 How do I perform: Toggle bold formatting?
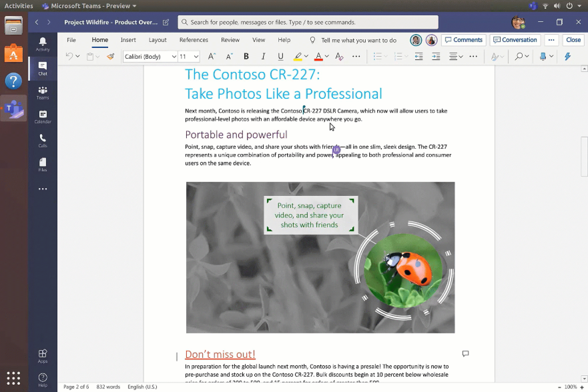click(246, 57)
